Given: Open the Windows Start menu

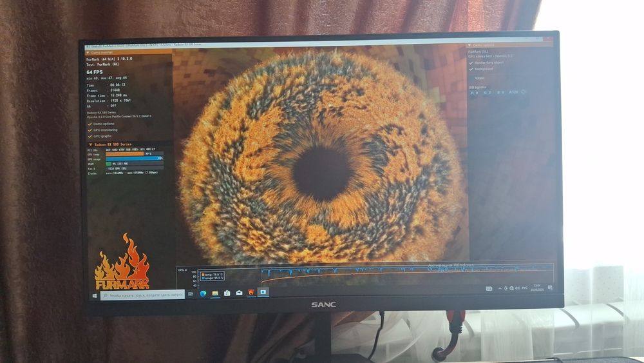Looking at the screenshot, I should tap(95, 295).
